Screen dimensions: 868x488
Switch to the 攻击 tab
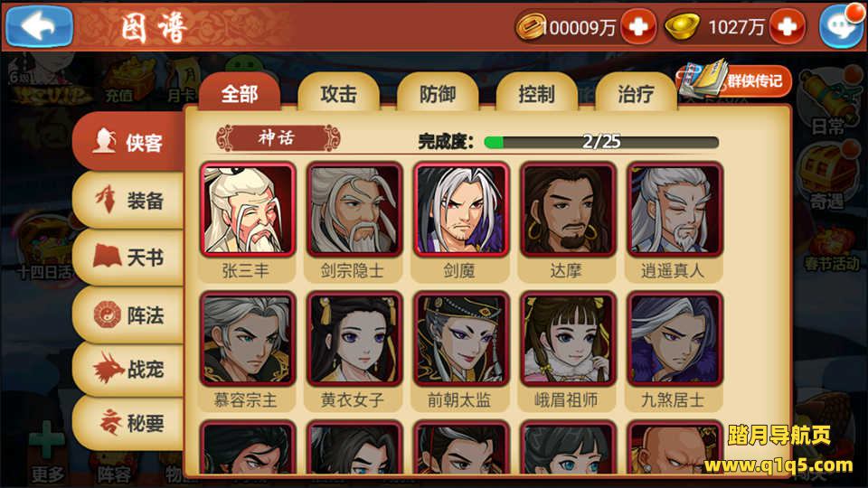click(x=338, y=92)
